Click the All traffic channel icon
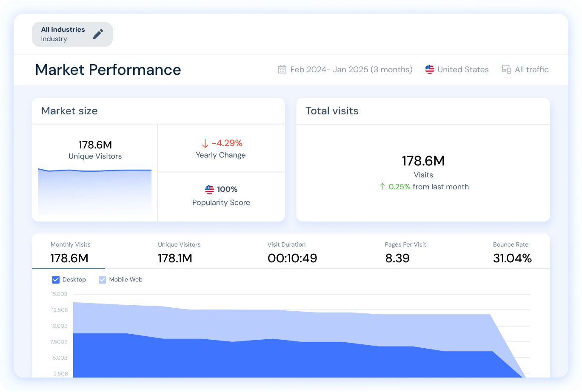The image size is (582, 392). point(506,69)
